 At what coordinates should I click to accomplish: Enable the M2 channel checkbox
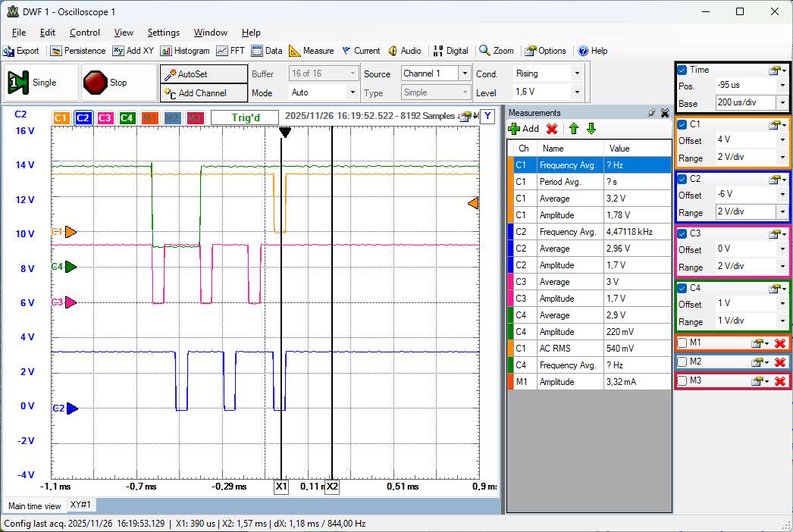point(682,362)
